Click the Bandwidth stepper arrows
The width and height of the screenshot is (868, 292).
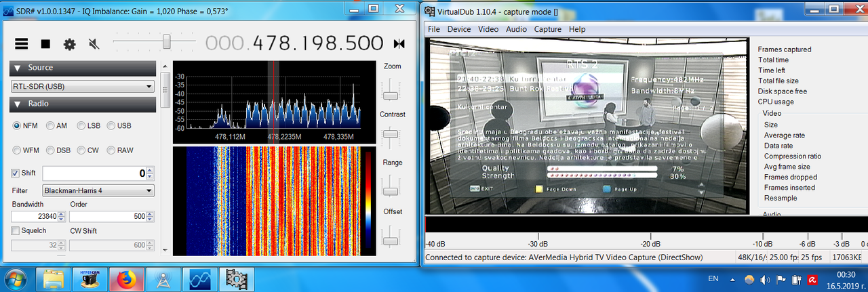(61, 217)
